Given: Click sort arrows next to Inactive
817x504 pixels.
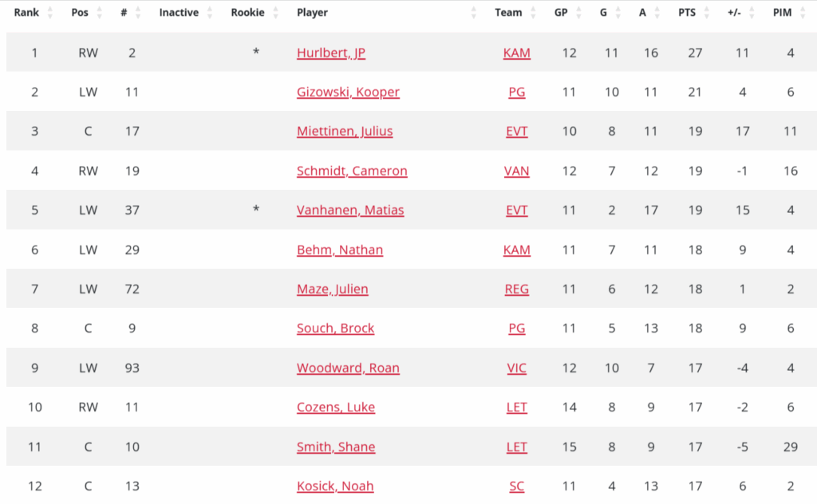Looking at the screenshot, I should 210,13.
